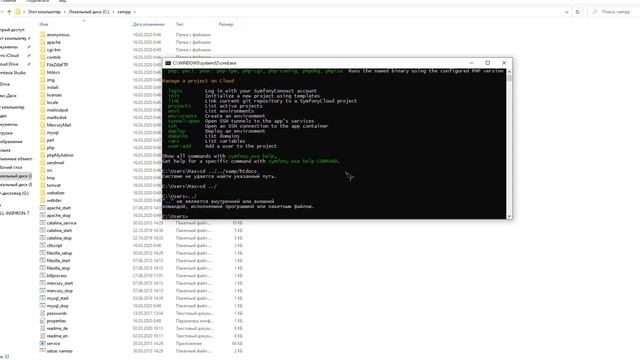Click the service application icon
Image resolution: width=640 pixels, height=360 pixels.
click(42, 344)
